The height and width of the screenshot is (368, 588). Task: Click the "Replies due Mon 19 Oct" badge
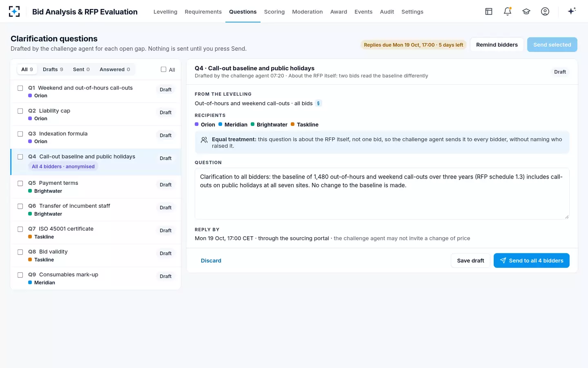[x=414, y=45]
